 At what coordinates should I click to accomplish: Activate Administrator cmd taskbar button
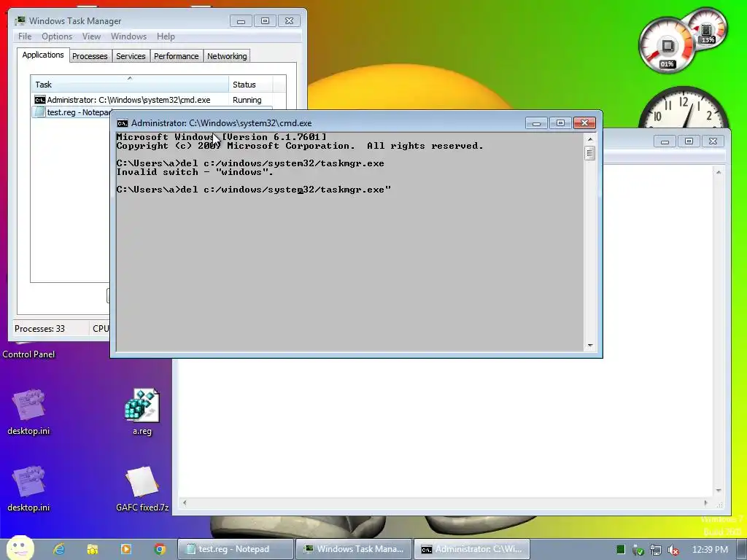(x=471, y=549)
